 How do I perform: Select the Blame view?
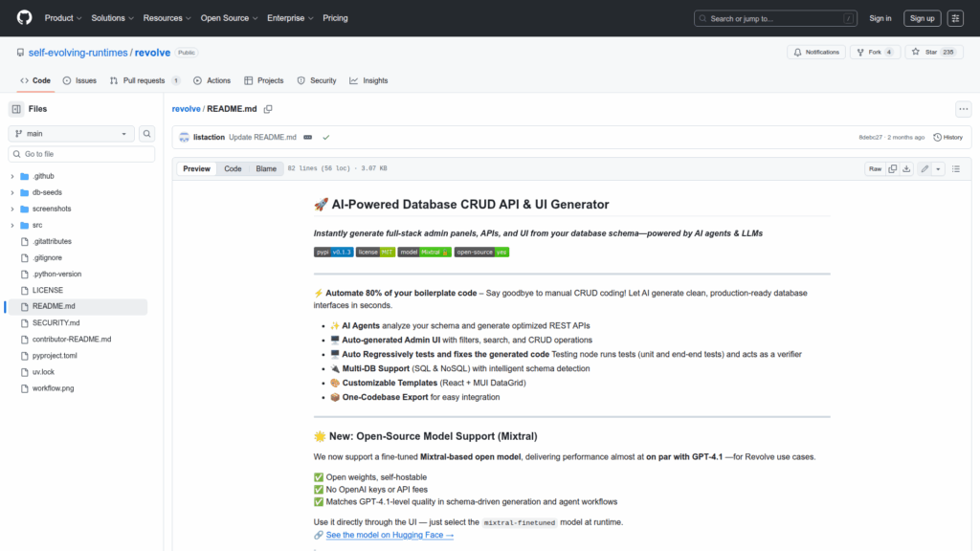click(x=266, y=168)
